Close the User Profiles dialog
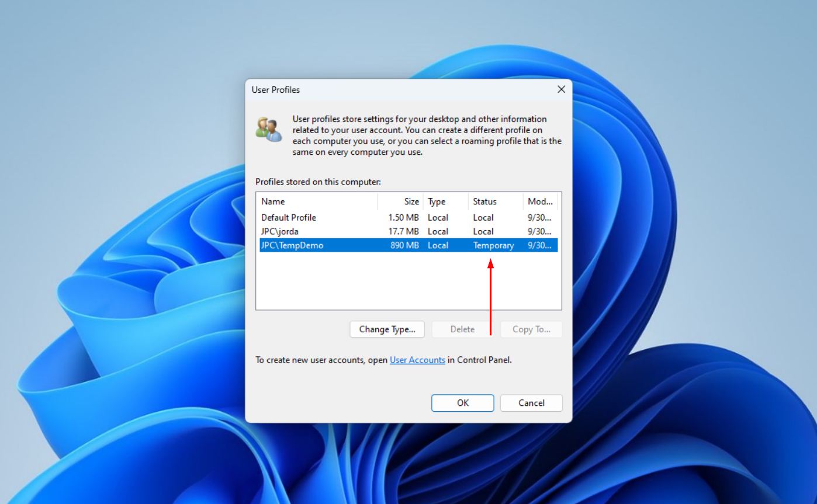Screen dimensions: 817x504 [561, 89]
